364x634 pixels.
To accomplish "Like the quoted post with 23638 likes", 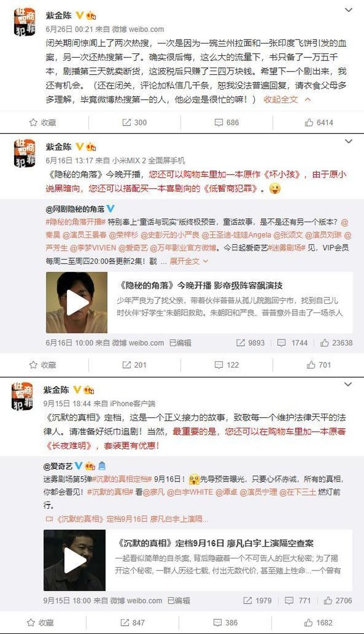I will (336, 343).
